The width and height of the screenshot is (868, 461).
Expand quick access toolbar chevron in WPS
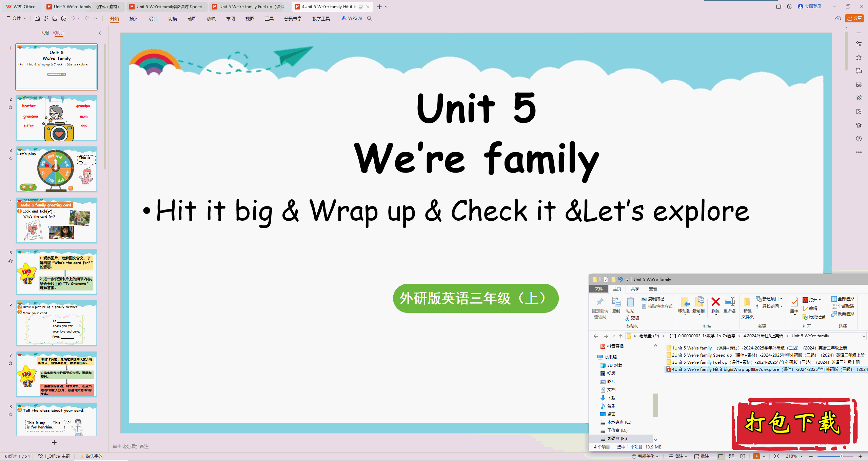point(96,18)
